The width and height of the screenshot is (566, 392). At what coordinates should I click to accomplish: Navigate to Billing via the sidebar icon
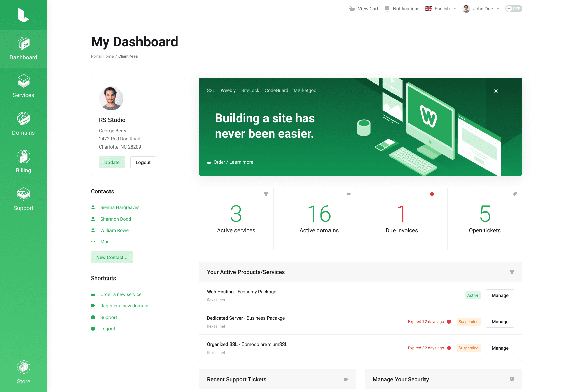click(23, 162)
